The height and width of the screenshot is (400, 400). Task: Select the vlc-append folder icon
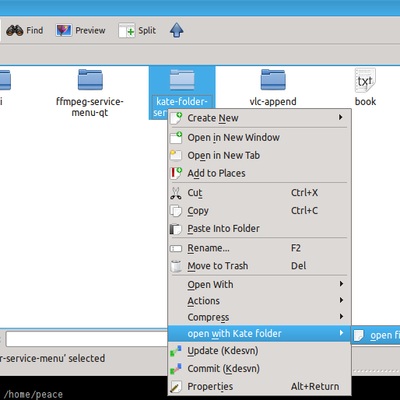click(x=273, y=79)
